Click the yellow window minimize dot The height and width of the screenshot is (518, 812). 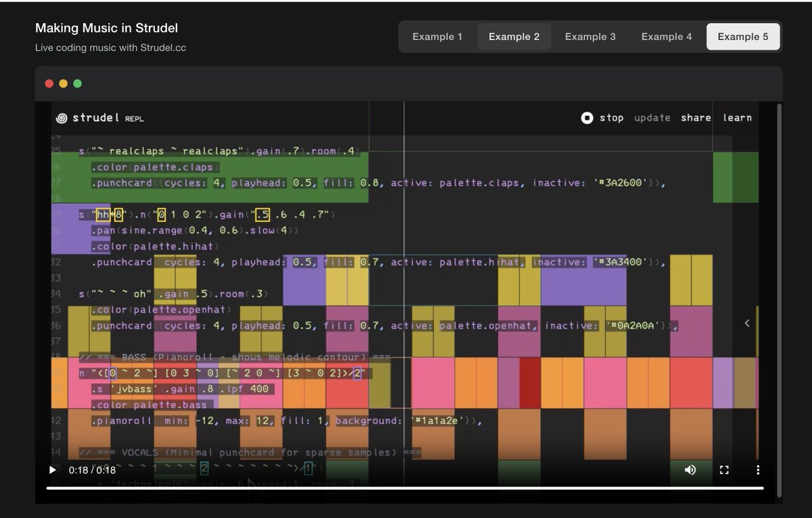64,83
